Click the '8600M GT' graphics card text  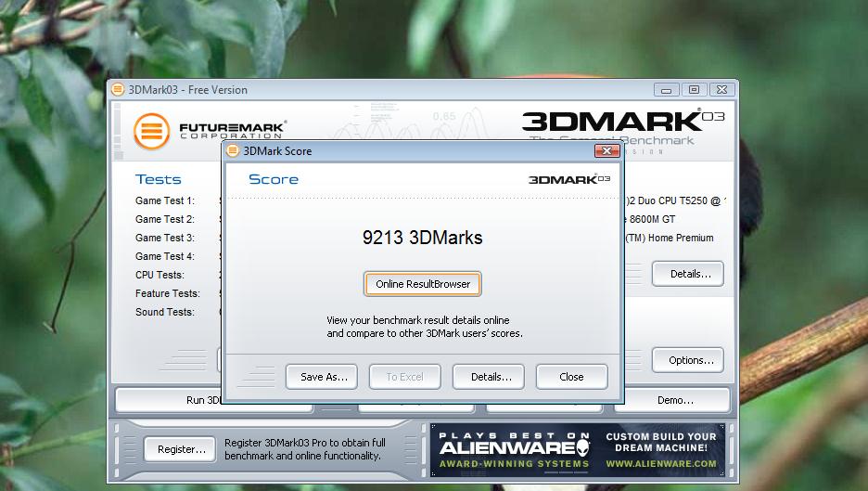(x=652, y=219)
